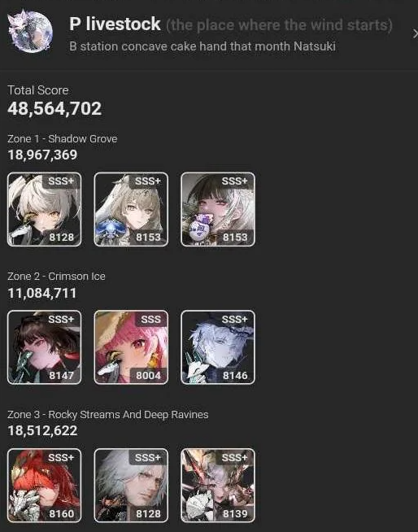Open the P livestock profile avatar

click(x=30, y=32)
